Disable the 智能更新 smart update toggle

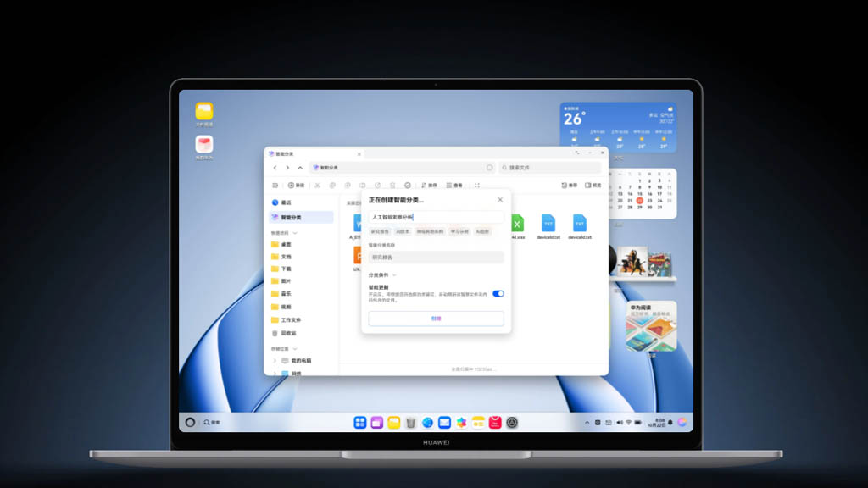click(498, 293)
